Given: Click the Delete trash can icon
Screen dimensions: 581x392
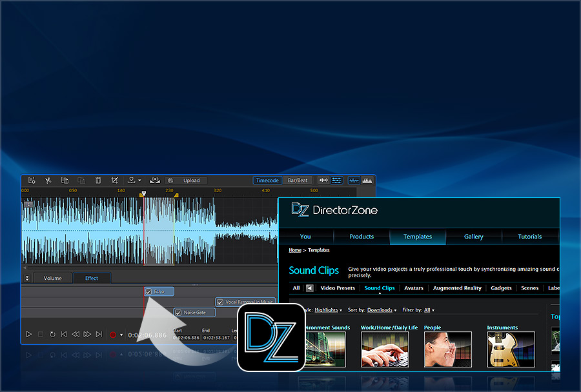Looking at the screenshot, I should tap(98, 181).
